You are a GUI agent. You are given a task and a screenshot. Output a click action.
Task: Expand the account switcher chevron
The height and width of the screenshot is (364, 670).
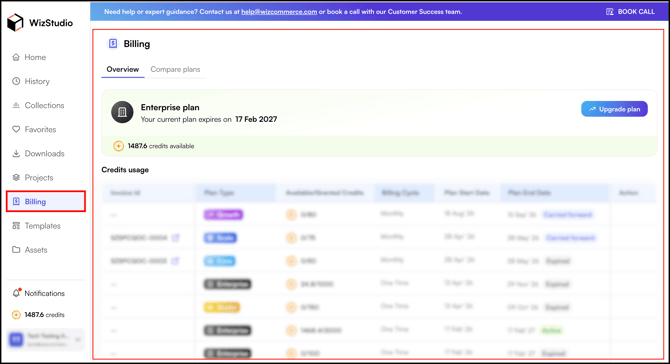point(78,340)
